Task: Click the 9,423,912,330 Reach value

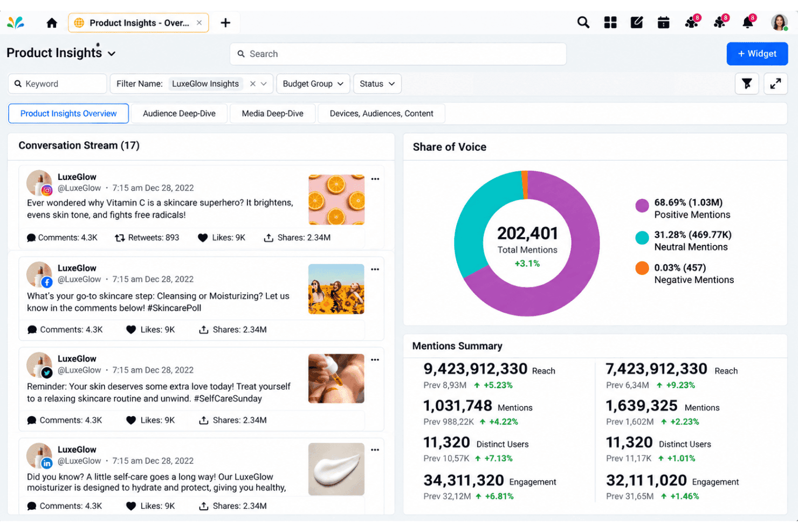Action: pyautogui.click(x=475, y=369)
